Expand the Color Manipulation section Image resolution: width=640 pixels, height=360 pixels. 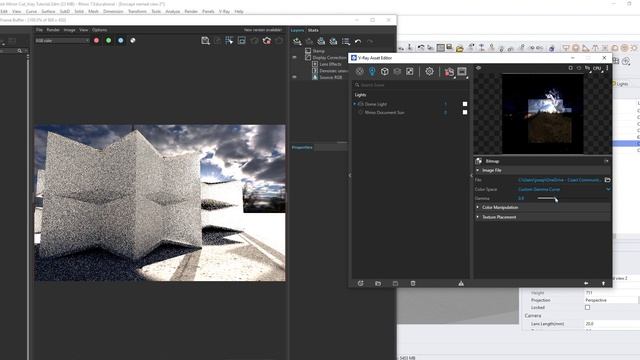[478, 207]
